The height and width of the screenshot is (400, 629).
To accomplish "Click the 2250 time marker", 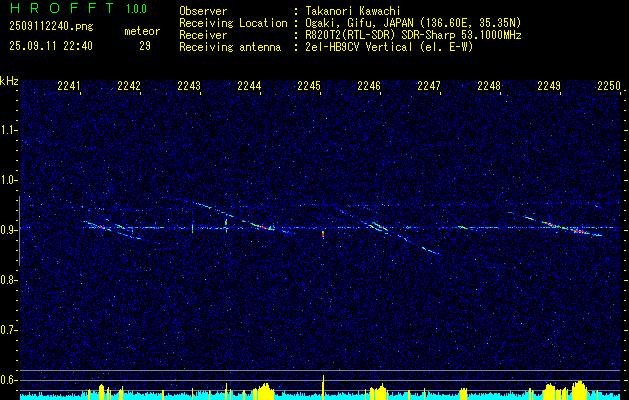I will (609, 86).
